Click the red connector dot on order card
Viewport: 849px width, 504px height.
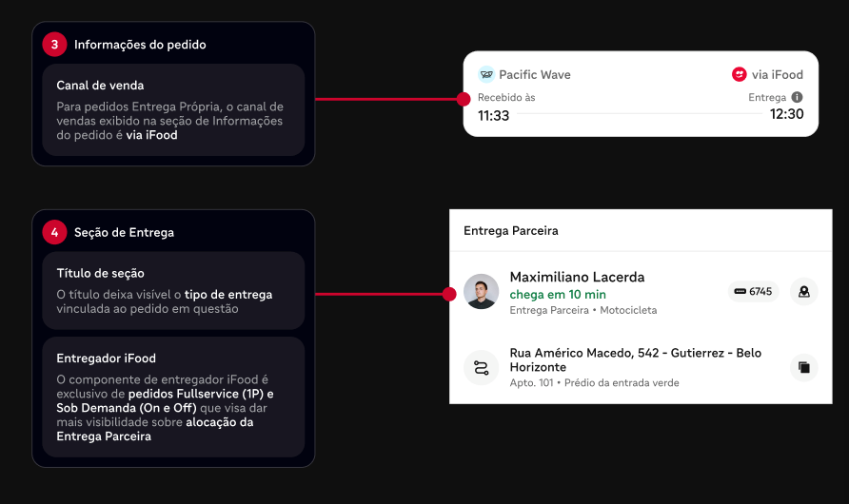[463, 99]
